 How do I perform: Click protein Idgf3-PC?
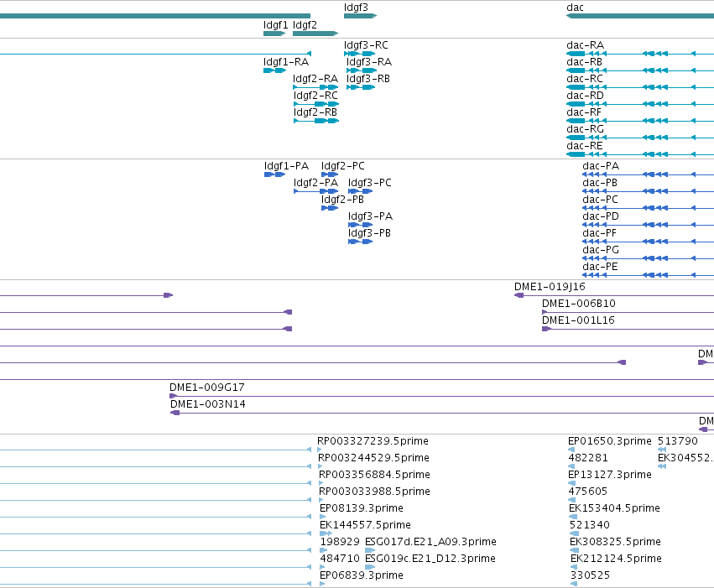tap(370, 183)
